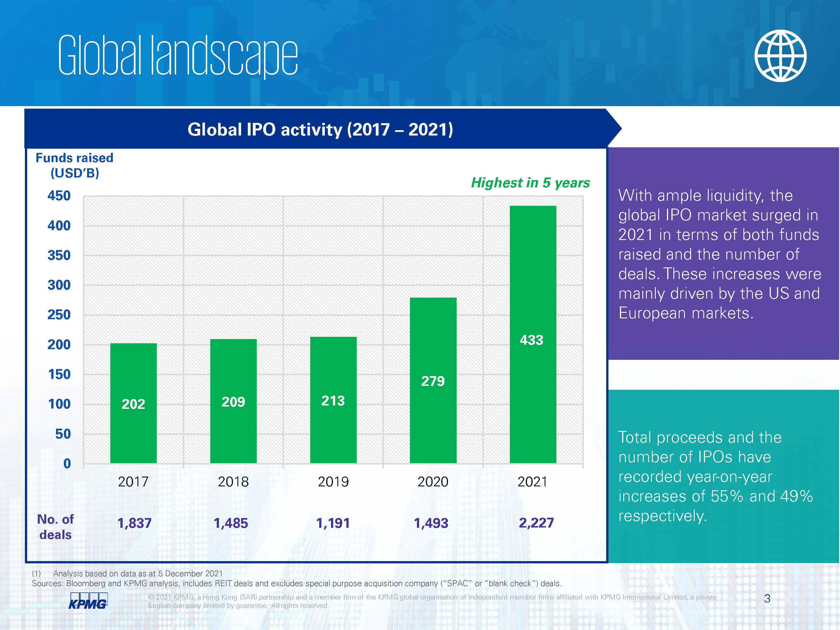Select the 2019 bar labeled 213
The height and width of the screenshot is (630, 840).
[333, 400]
